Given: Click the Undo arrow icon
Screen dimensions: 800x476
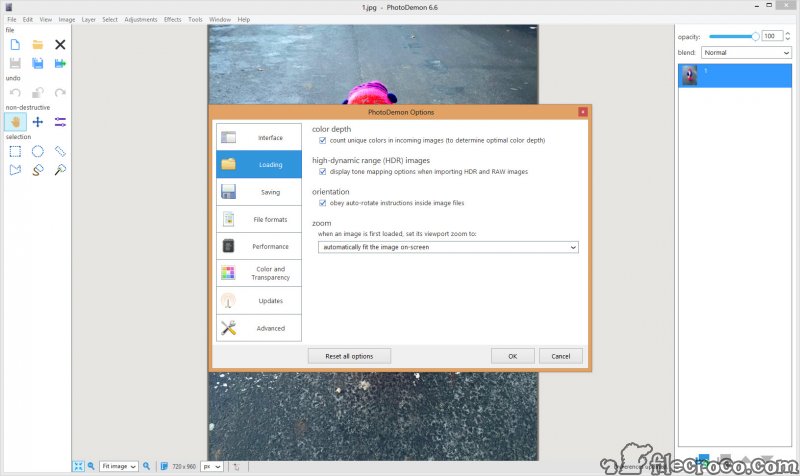Looking at the screenshot, I should [x=15, y=93].
